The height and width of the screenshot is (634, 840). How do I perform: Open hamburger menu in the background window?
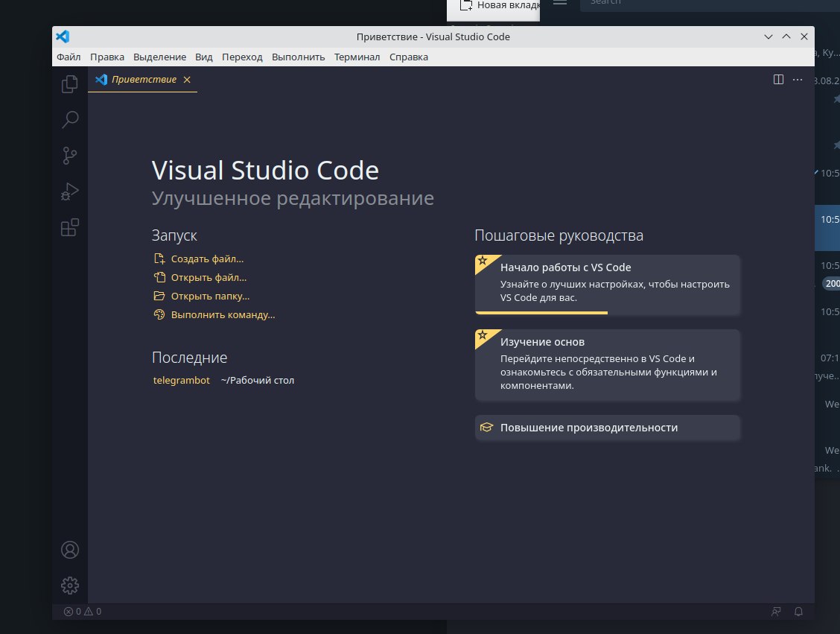(x=560, y=2)
